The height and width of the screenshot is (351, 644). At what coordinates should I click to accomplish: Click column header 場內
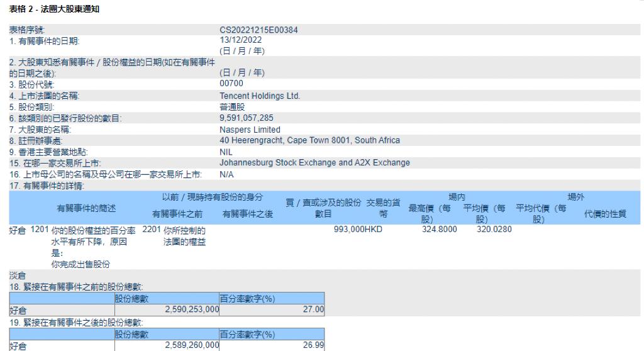[x=457, y=197]
